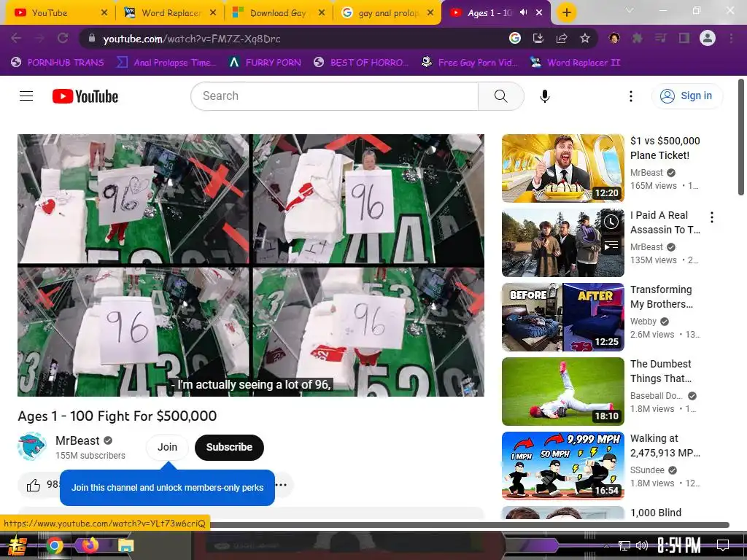Click the magnifier search button
This screenshot has height=560, width=747.
click(500, 96)
